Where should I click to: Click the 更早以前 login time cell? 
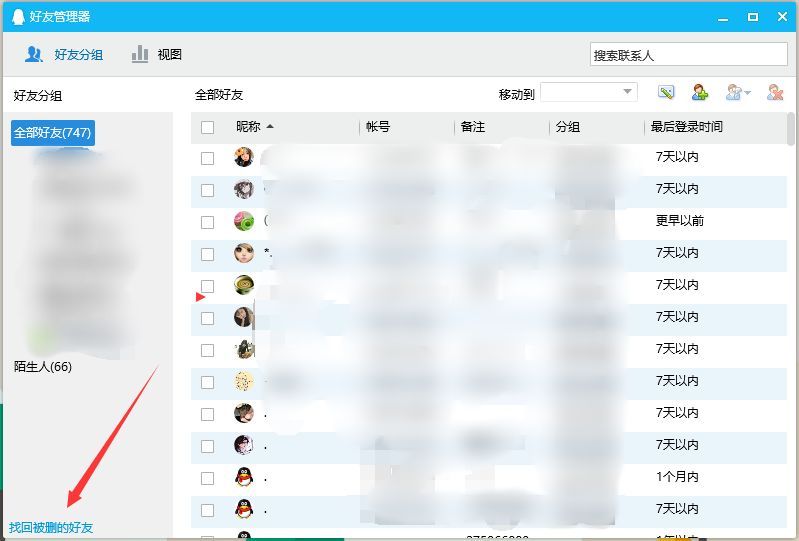click(680, 221)
